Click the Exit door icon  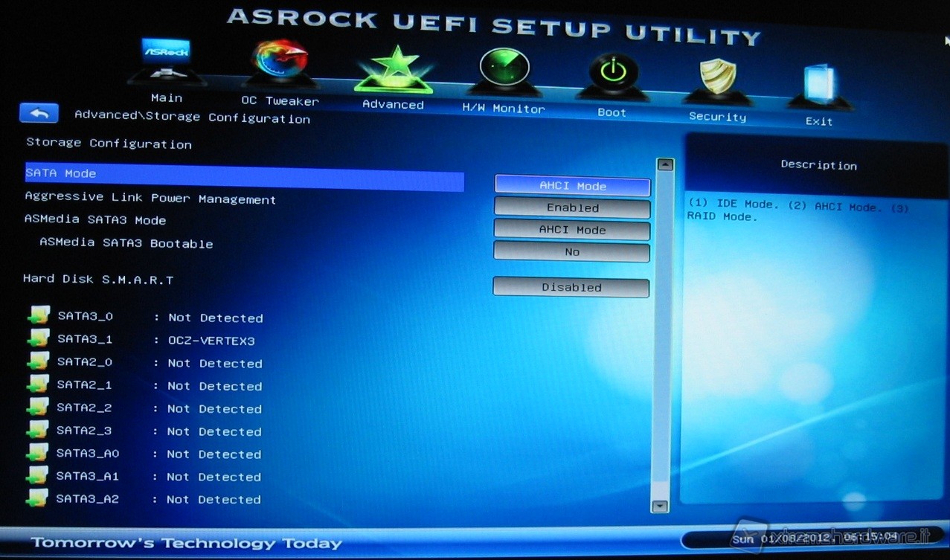818,84
